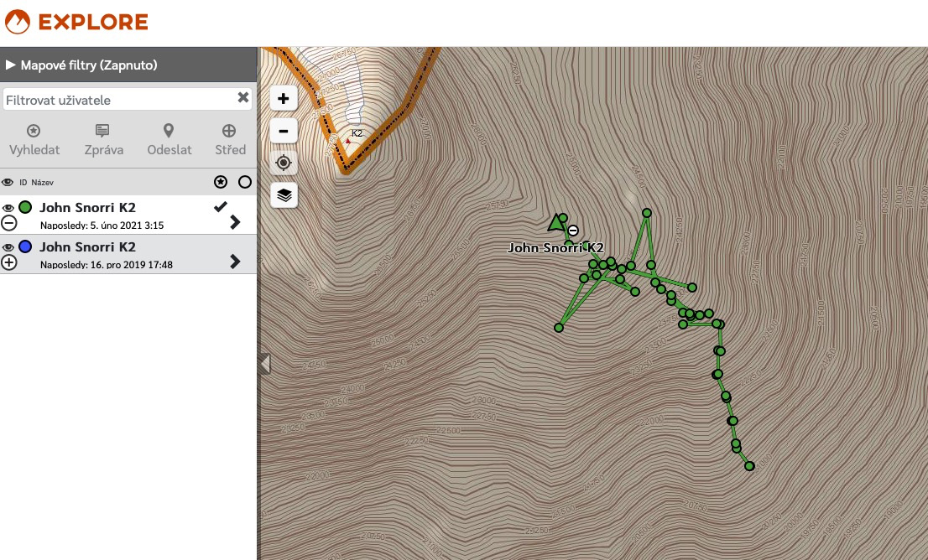Toggle visibility eye for the 2021 John Snorri K2 row

pyautogui.click(x=8, y=208)
